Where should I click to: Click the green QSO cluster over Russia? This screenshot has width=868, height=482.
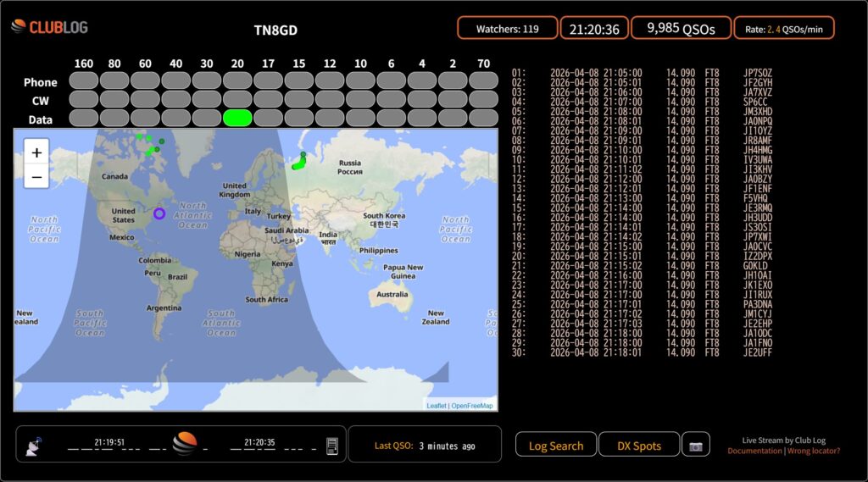tap(298, 164)
